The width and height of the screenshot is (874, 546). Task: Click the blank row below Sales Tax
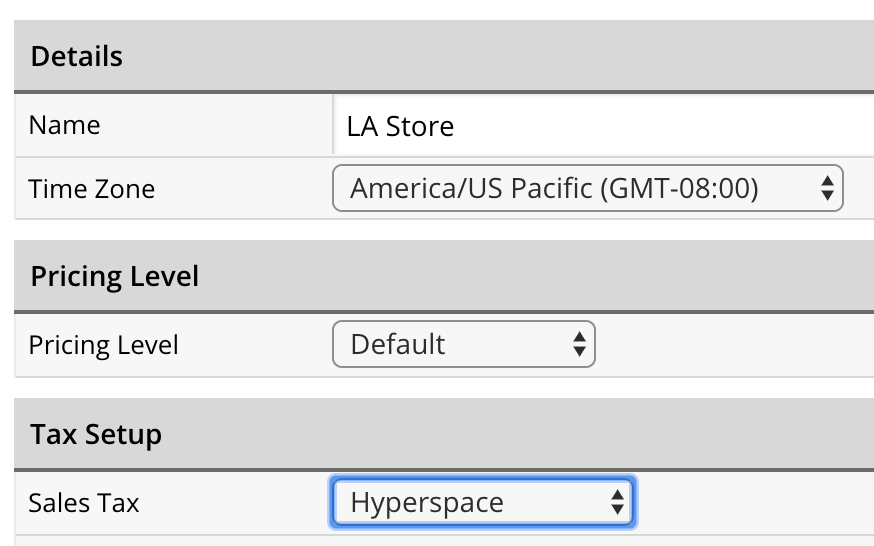tap(440, 541)
